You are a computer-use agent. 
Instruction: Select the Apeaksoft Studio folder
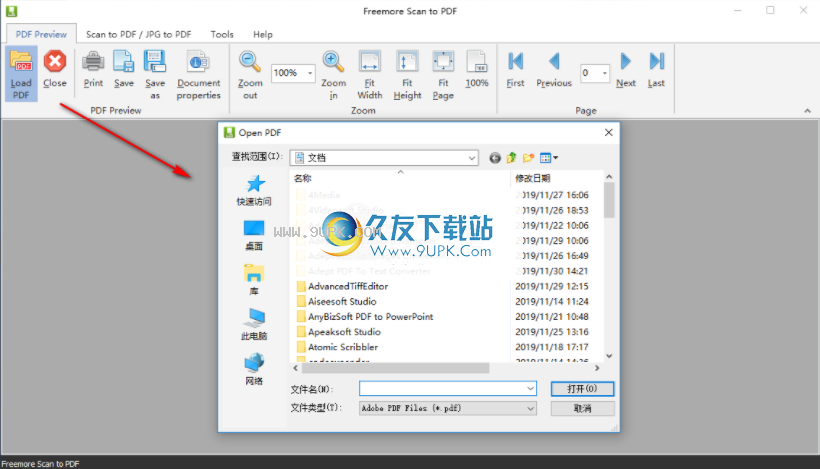click(x=339, y=331)
